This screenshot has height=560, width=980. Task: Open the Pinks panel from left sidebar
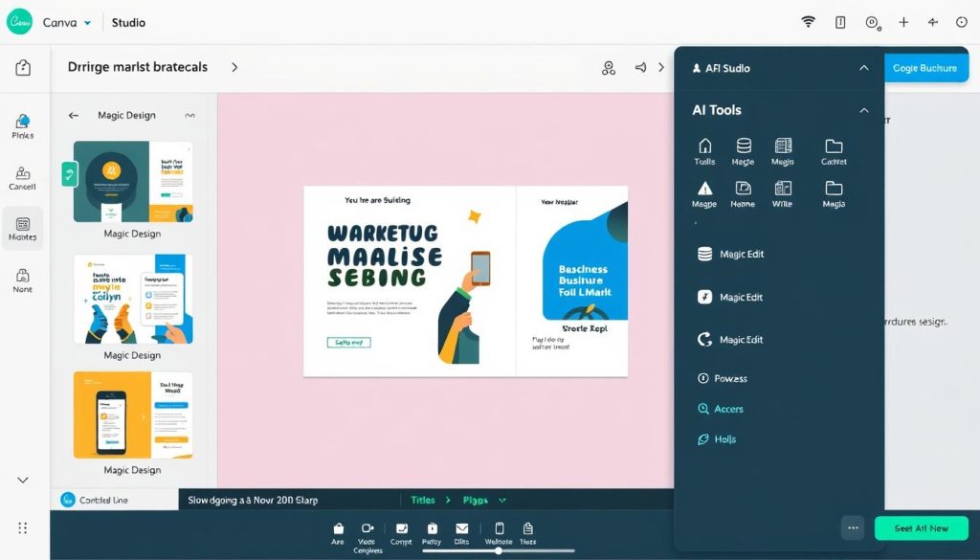tap(22, 124)
